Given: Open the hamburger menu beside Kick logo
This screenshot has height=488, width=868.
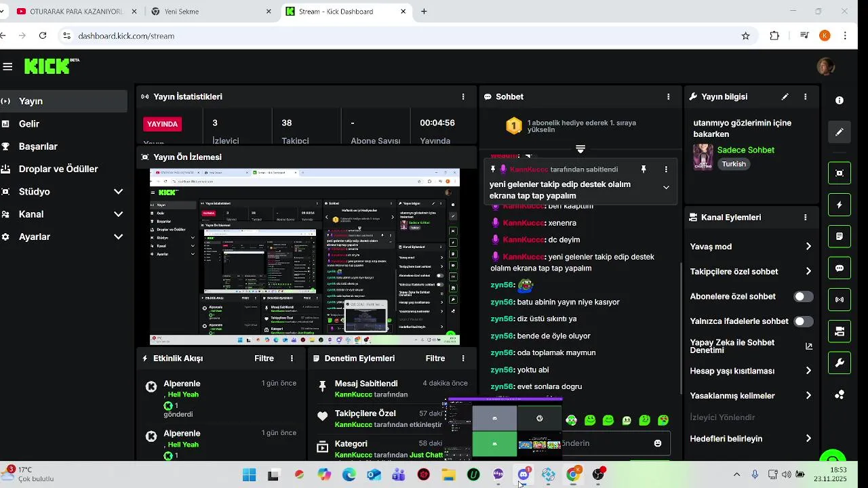Looking at the screenshot, I should pos(7,66).
